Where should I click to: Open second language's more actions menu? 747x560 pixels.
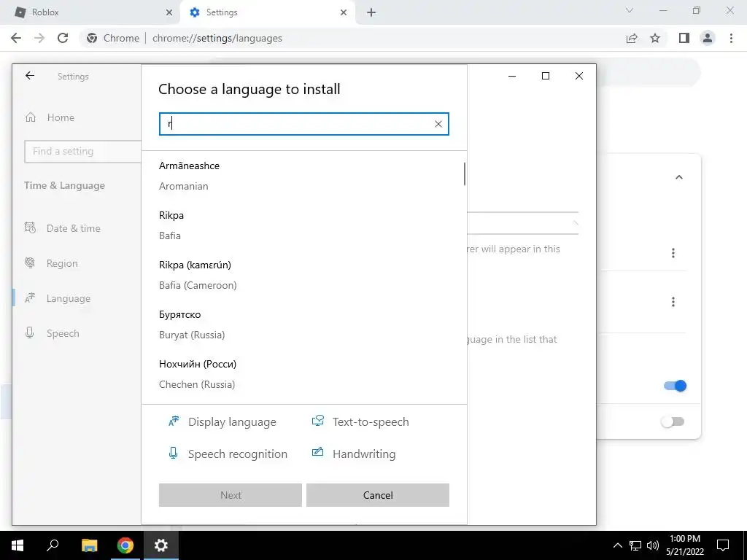673,302
